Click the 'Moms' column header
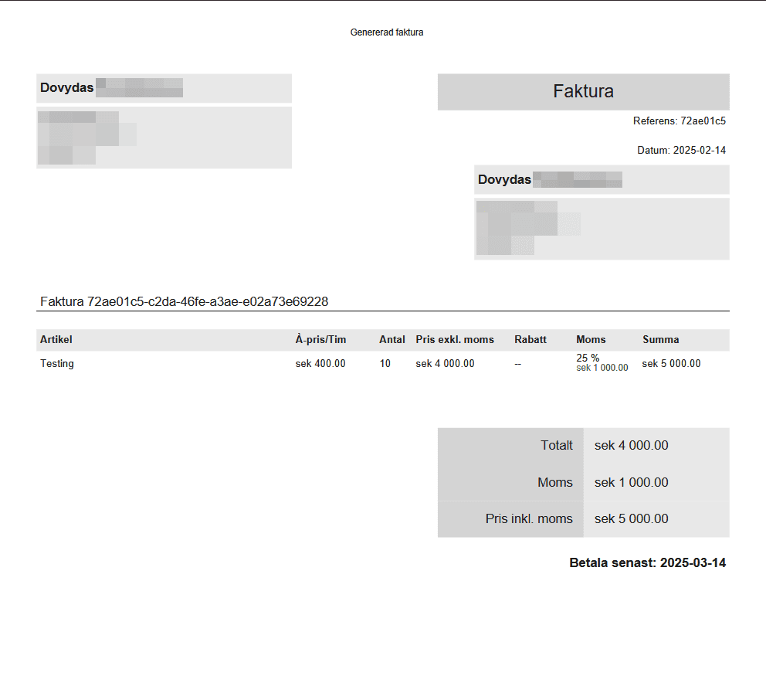766x700 pixels. pos(590,339)
